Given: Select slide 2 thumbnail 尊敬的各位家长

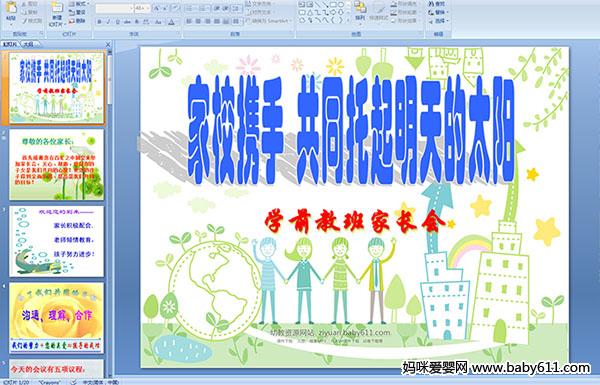Looking at the screenshot, I should [56, 165].
